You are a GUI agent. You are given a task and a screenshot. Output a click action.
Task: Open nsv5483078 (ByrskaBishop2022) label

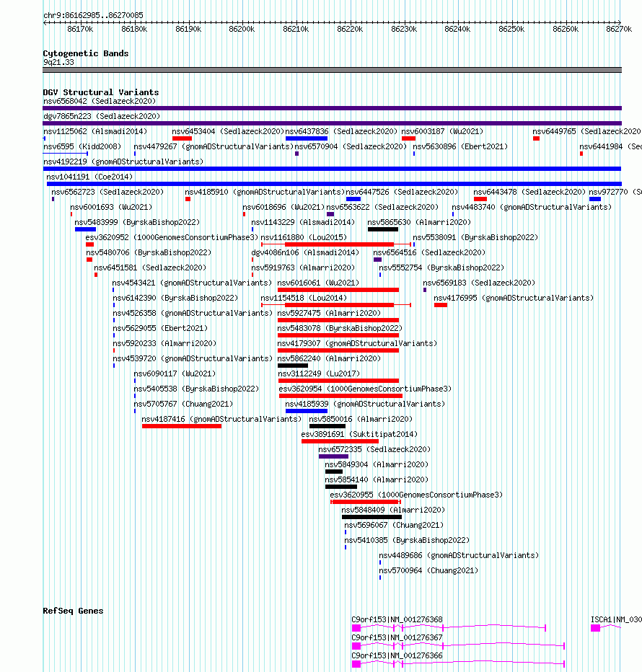[x=340, y=328]
